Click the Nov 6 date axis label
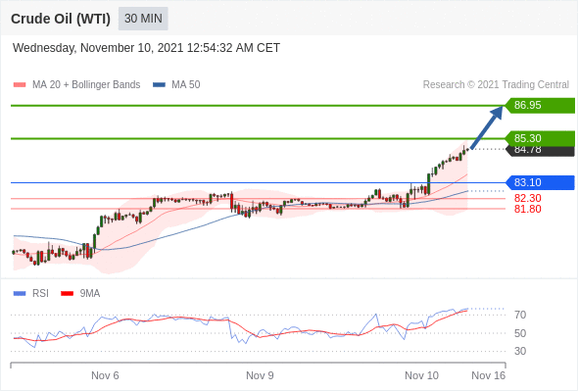578x392 pixels. [x=105, y=375]
